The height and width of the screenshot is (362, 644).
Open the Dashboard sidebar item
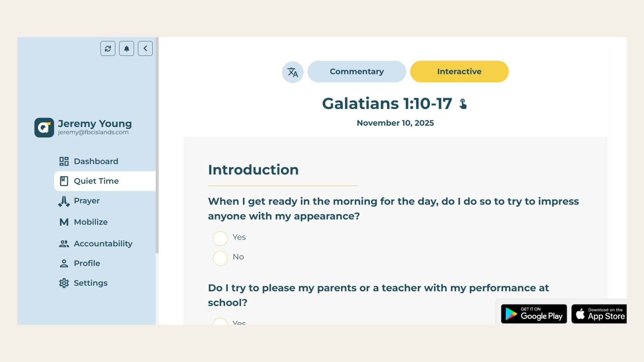coord(96,161)
